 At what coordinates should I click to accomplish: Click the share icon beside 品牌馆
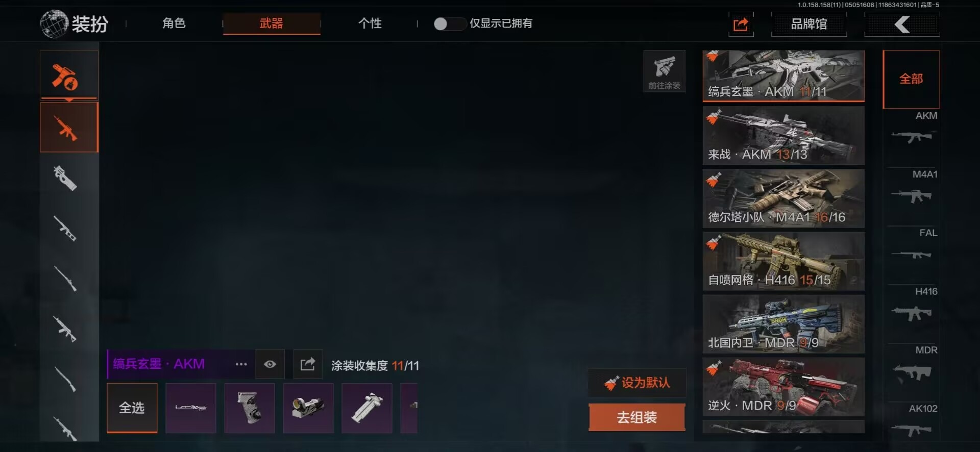tap(741, 24)
